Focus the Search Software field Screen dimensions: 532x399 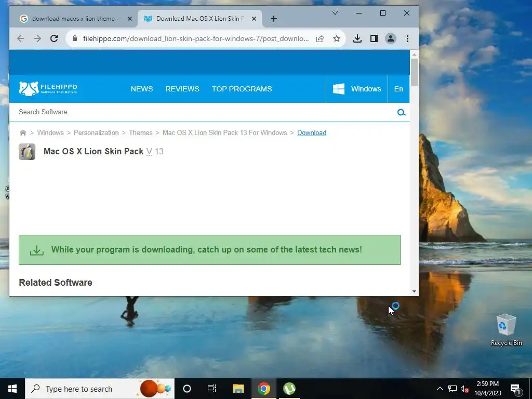(204, 112)
